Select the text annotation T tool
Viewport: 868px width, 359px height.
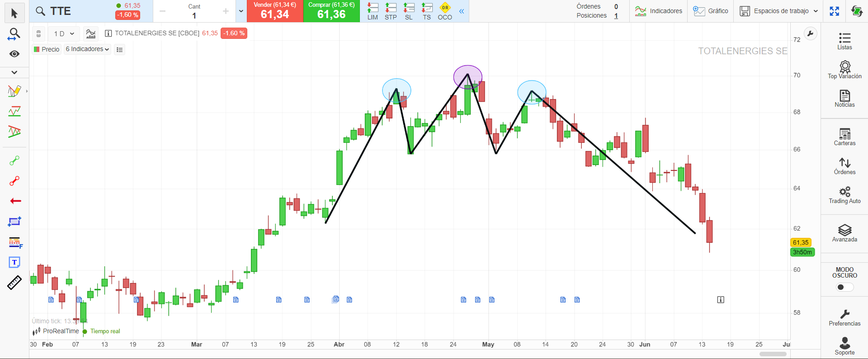point(14,262)
